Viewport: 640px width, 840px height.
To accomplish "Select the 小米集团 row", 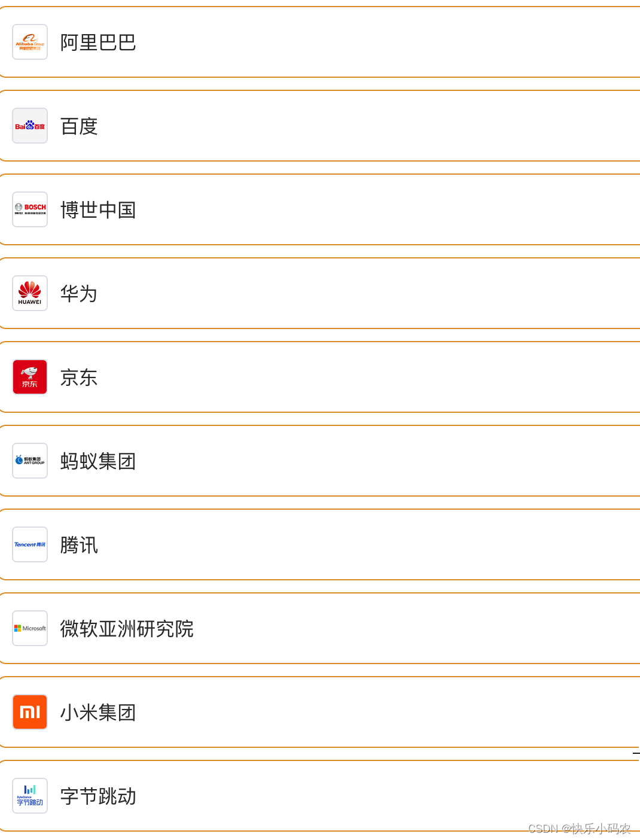I will [x=320, y=712].
